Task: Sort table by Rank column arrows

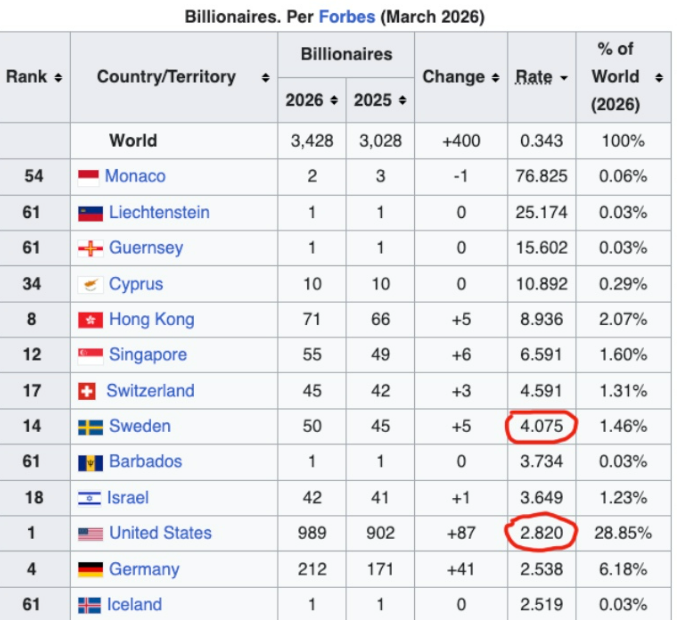Action: click(x=58, y=77)
